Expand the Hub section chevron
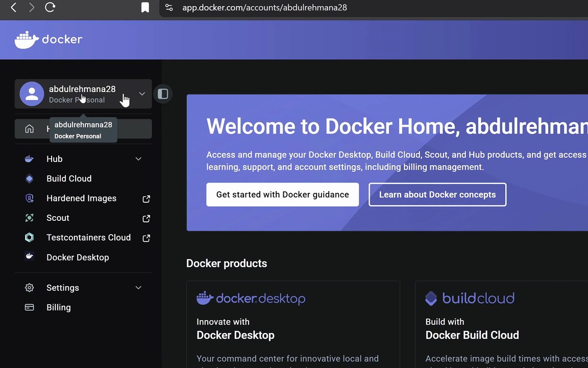The height and width of the screenshot is (368, 588). point(138,159)
